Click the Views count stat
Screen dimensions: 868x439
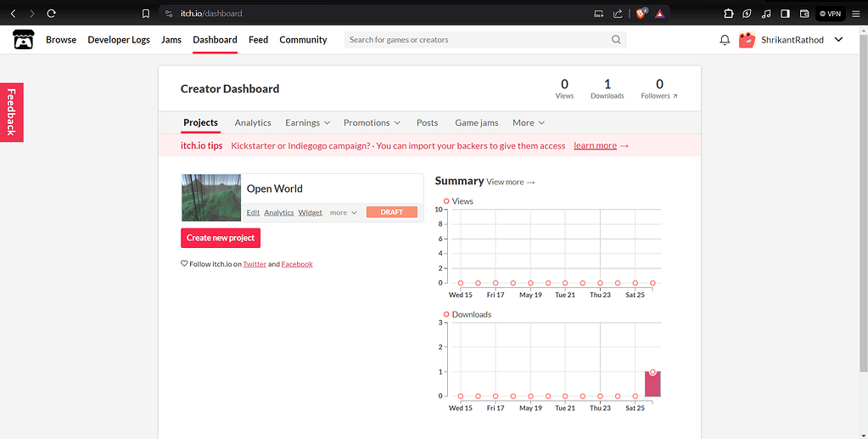(x=564, y=88)
